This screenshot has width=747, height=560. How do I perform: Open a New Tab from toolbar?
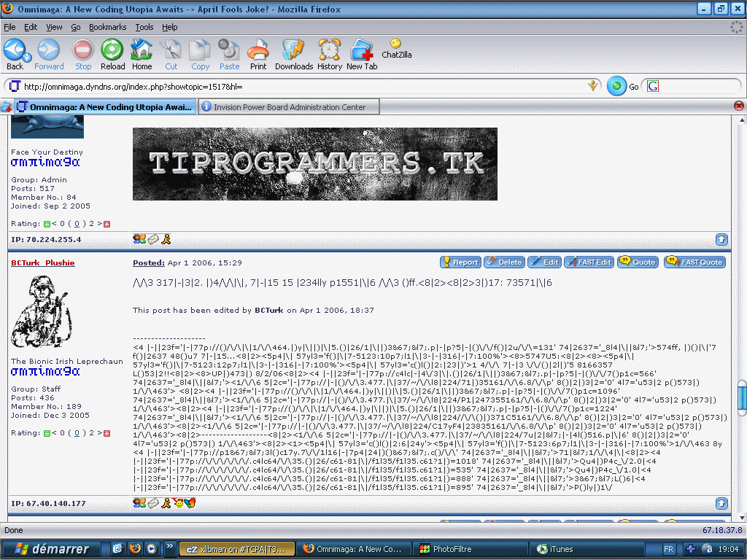click(362, 54)
